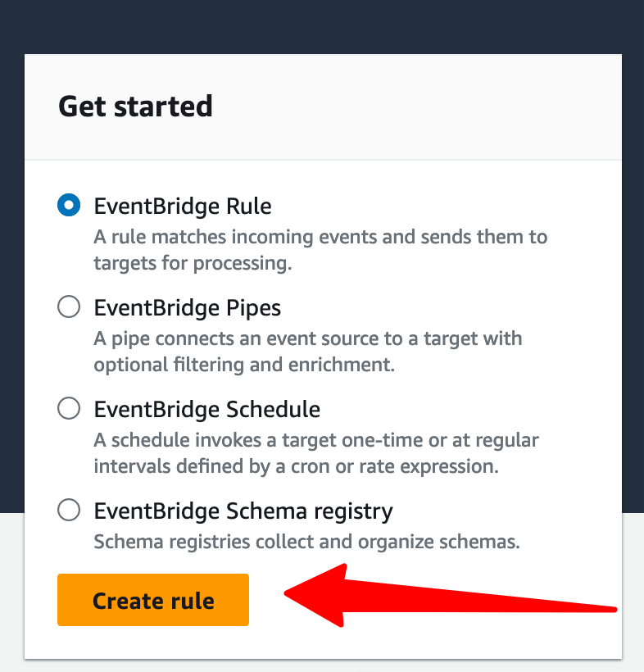644x672 pixels.
Task: Click the EventBridge Schema registry label text
Action: coord(243,510)
